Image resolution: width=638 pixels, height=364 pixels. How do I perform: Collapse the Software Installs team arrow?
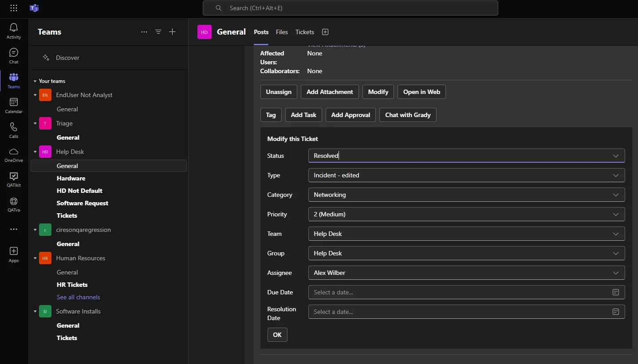(35, 311)
